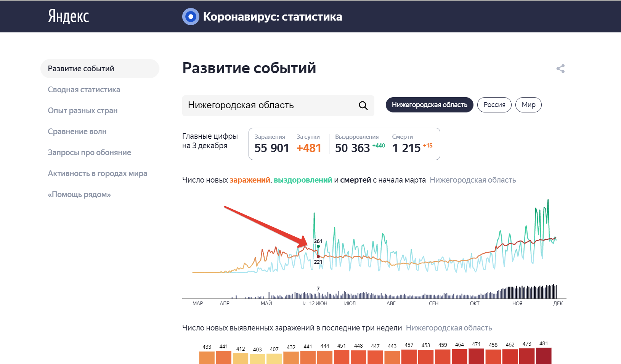Select the Мир region filter
The width and height of the screenshot is (621, 364).
(x=528, y=105)
